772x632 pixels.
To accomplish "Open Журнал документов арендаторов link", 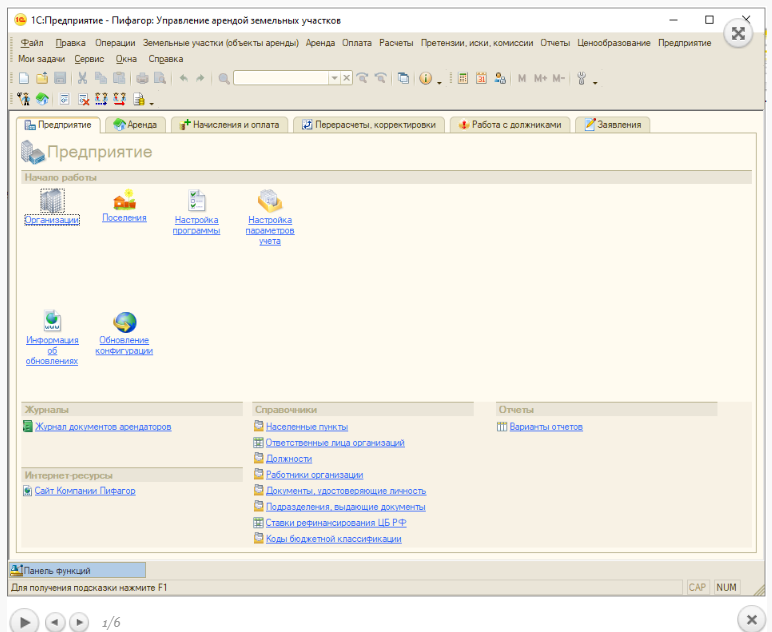I will (103, 427).
